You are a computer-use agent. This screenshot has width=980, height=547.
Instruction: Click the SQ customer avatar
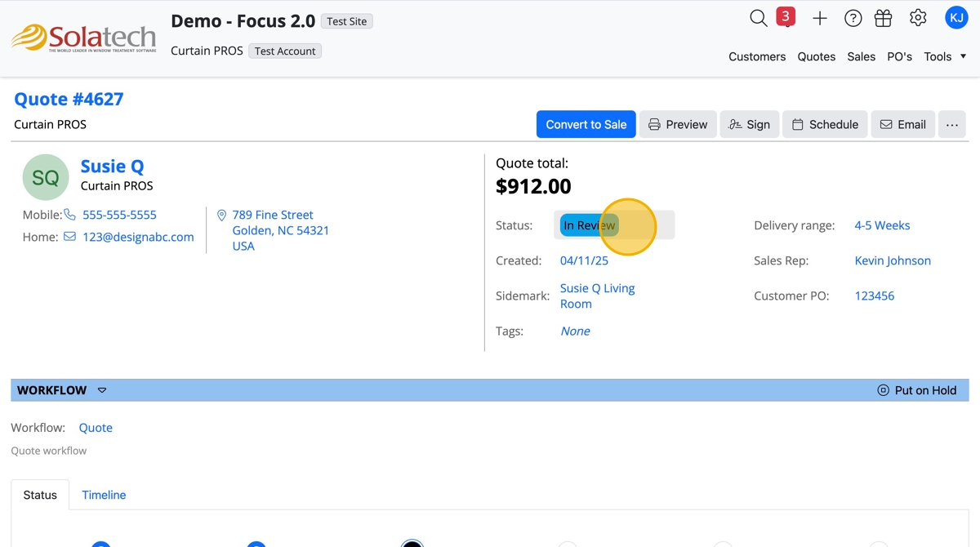coord(46,177)
